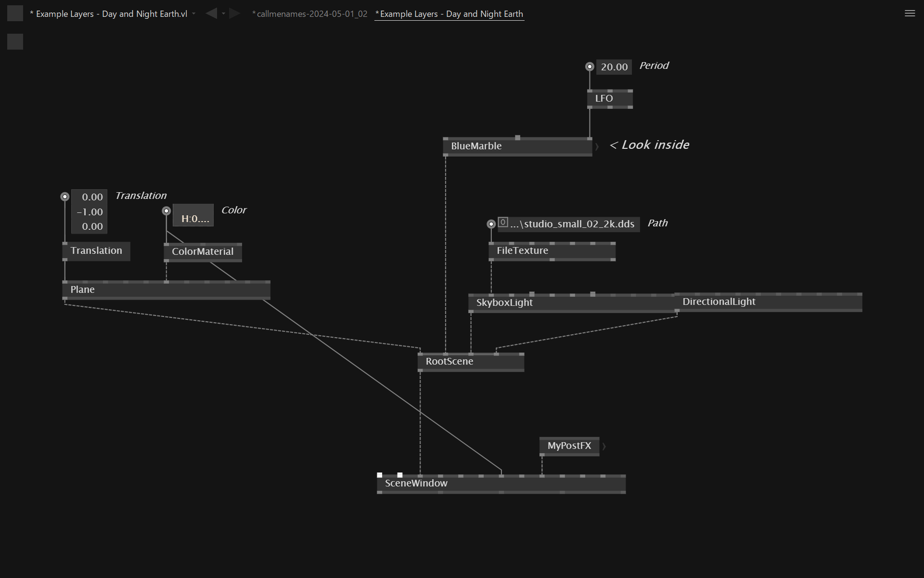The image size is (924, 578).
Task: Switch to callmenames-2024-05-01_02 tab
Action: click(x=310, y=14)
